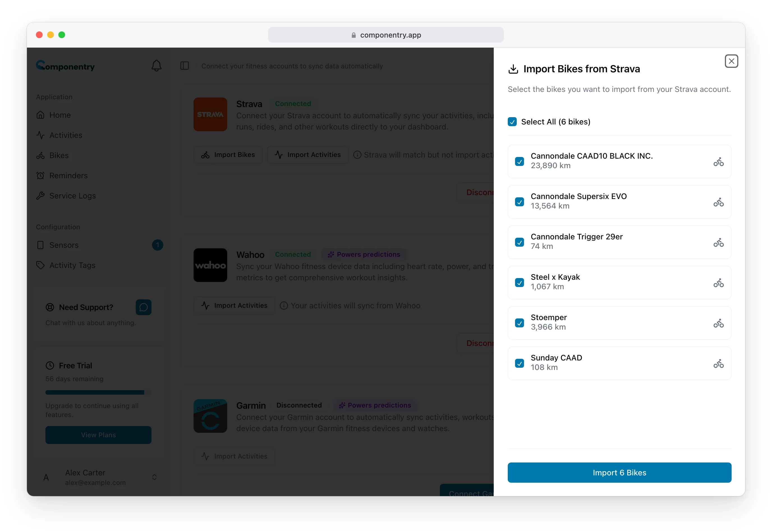Click the View Plans button
The width and height of the screenshot is (772, 532).
98,435
